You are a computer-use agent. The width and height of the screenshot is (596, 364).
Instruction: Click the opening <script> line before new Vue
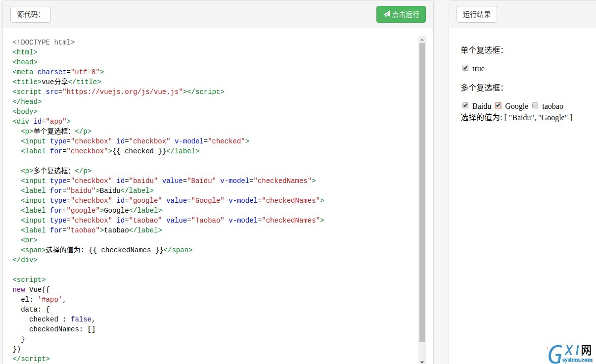point(29,279)
